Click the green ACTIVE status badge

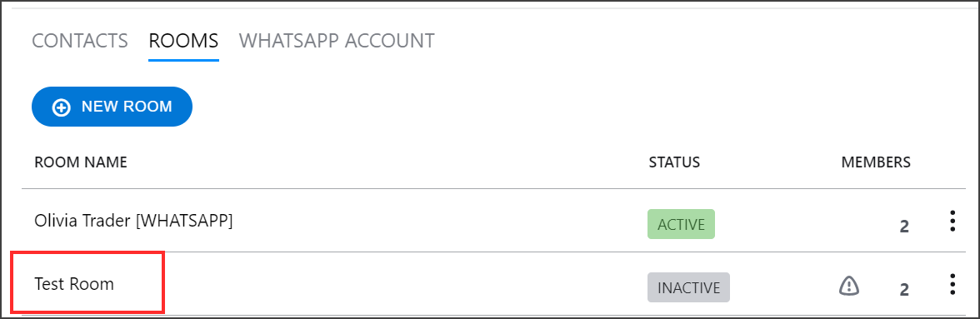point(682,224)
